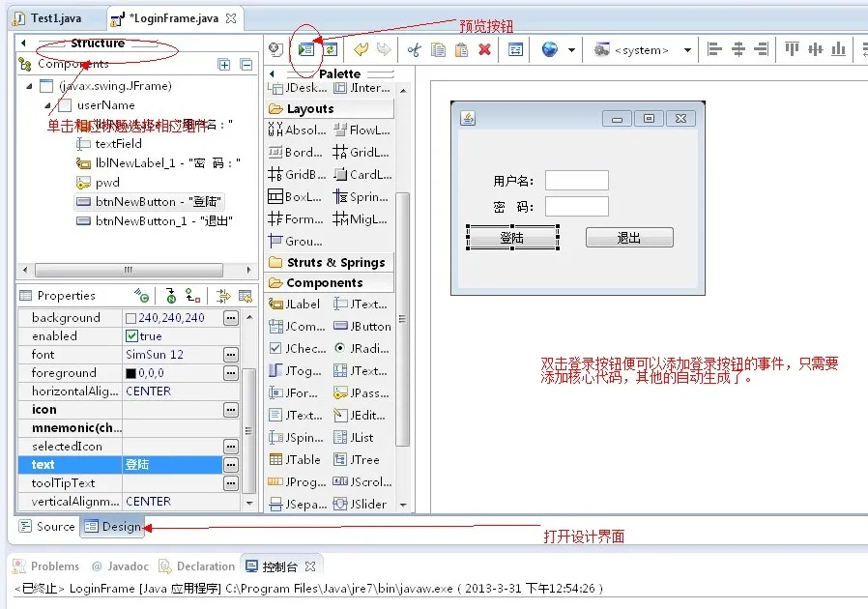
Task: Select the JToggleButton palette entry
Action: click(x=295, y=370)
